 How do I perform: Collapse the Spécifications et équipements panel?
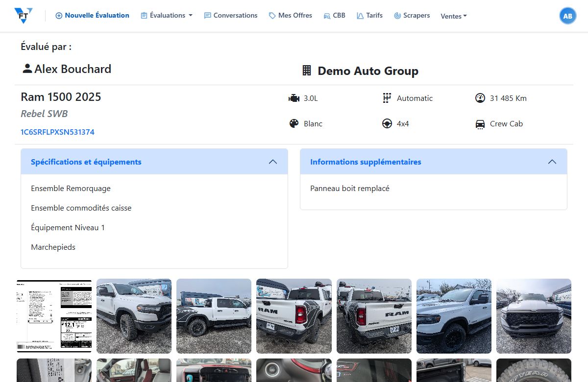273,162
